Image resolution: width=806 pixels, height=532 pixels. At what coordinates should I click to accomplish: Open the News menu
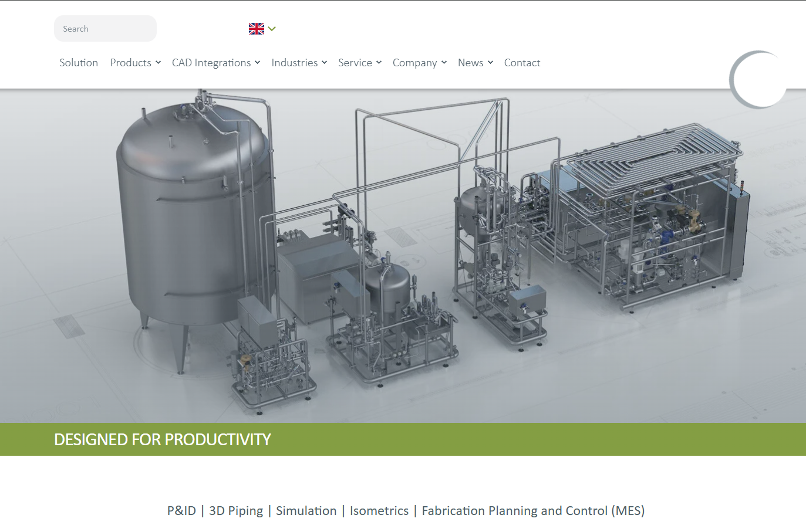point(471,63)
